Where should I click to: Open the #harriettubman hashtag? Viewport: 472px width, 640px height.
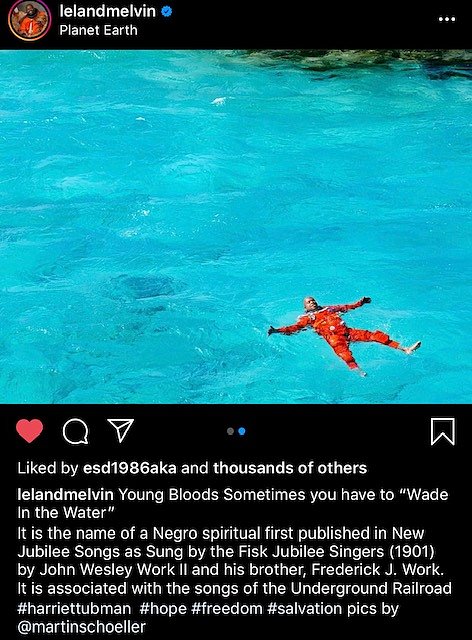coord(74,609)
